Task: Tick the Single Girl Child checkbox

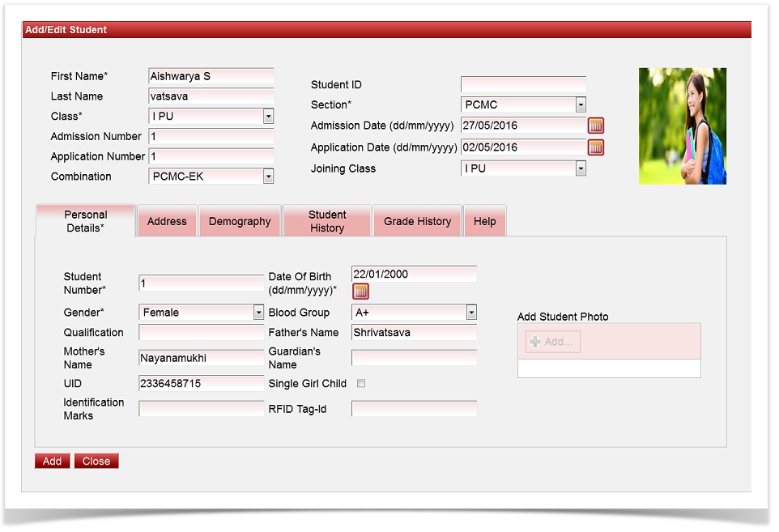Action: 361,384
